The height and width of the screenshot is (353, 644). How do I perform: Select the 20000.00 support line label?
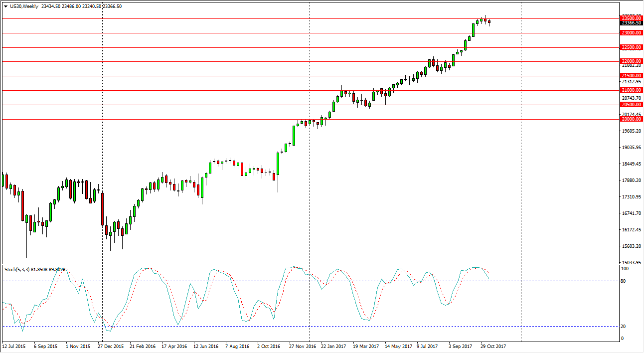631,119
